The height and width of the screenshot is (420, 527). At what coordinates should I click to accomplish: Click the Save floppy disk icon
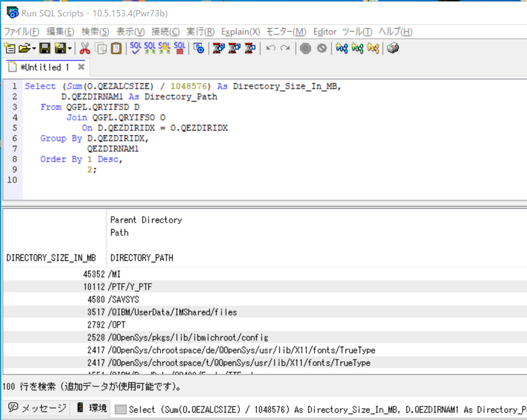pyautogui.click(x=45, y=48)
